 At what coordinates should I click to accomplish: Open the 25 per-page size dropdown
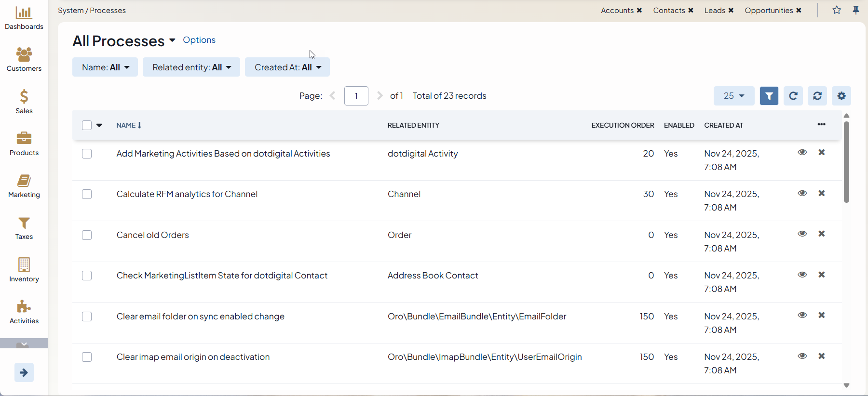(733, 96)
